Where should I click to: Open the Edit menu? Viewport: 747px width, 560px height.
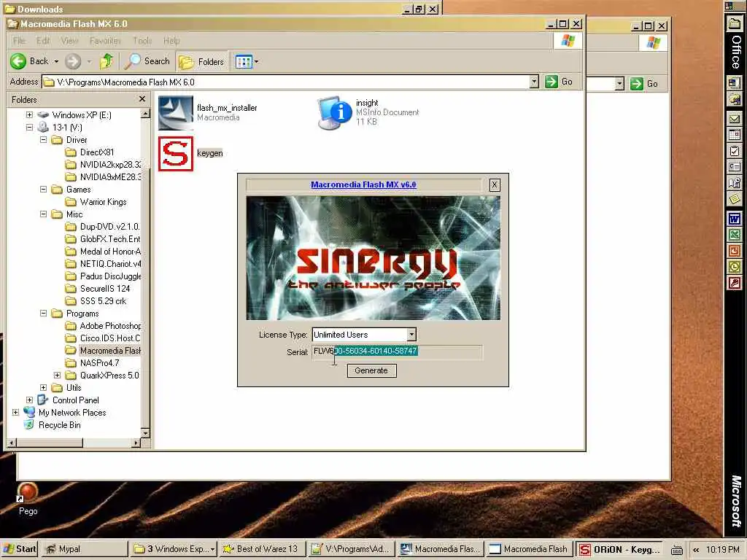click(43, 41)
